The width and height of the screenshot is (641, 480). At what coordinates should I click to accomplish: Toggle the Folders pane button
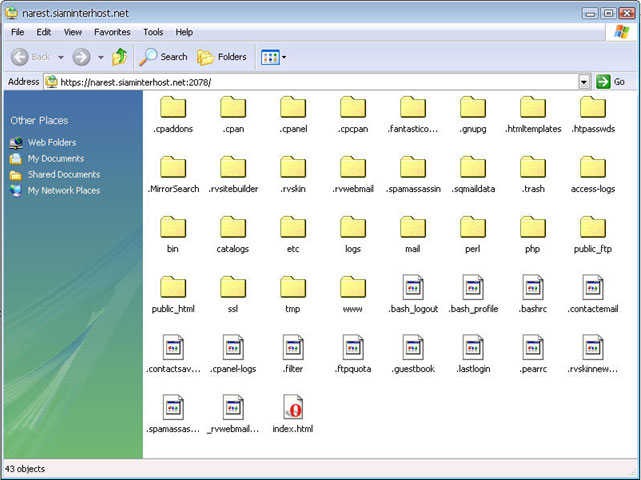(222, 57)
